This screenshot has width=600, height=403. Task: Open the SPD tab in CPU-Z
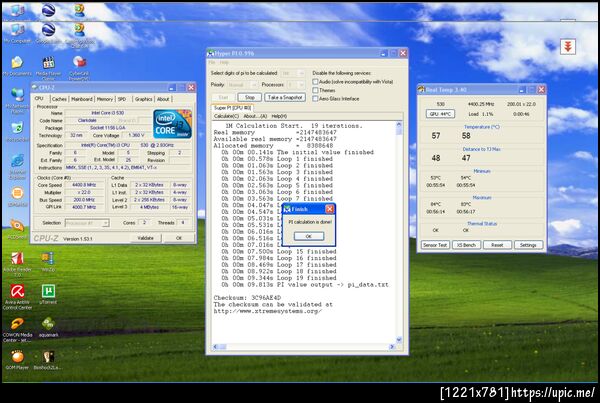click(x=122, y=99)
